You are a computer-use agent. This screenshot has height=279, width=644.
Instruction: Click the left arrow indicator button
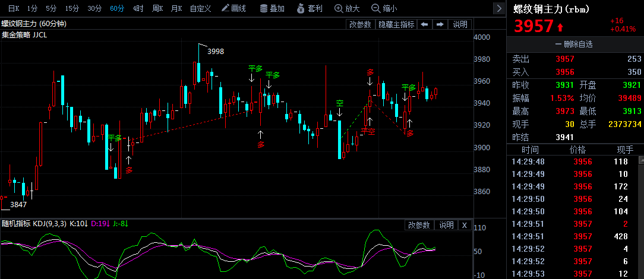pyautogui.click(x=424, y=24)
